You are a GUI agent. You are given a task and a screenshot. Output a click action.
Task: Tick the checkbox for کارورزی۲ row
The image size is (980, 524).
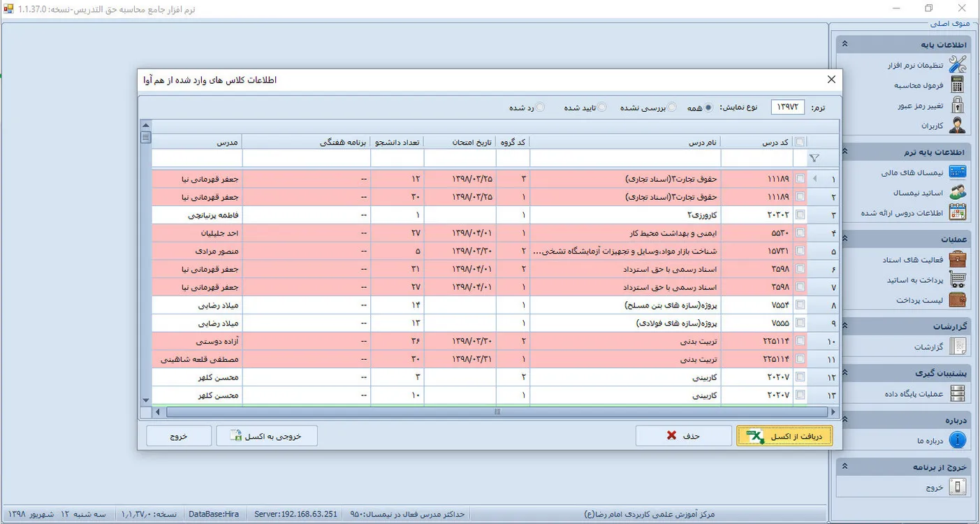pyautogui.click(x=800, y=214)
